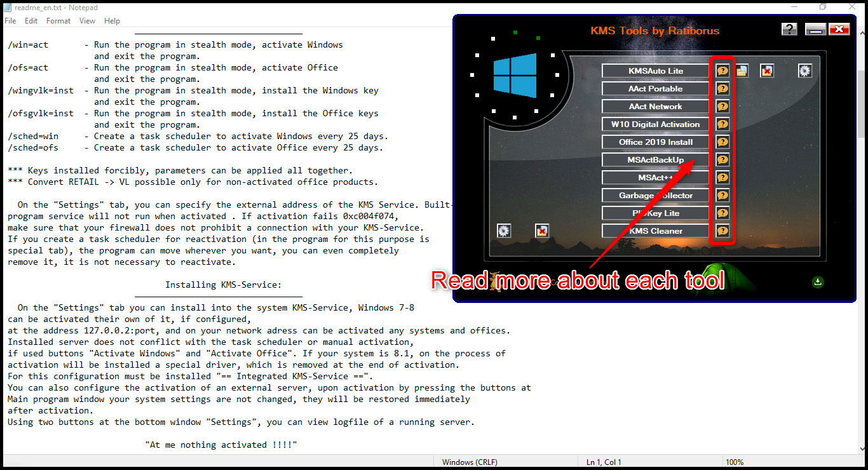Click "/sched=ofs" parameter text
The height and width of the screenshot is (470, 868).
pos(33,148)
